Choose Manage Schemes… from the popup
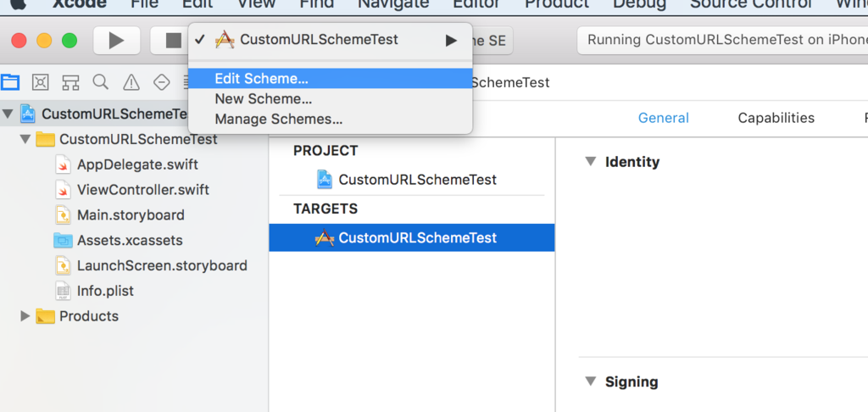The height and width of the screenshot is (412, 868). tap(330, 119)
